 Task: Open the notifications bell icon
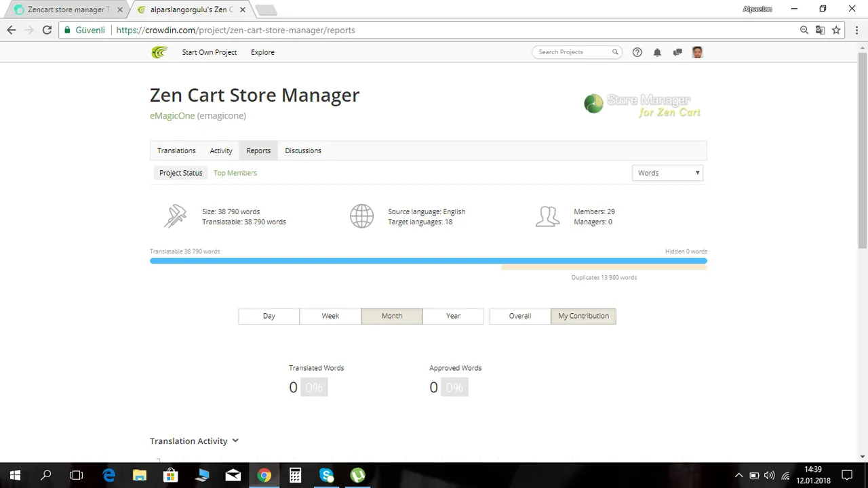(x=657, y=52)
